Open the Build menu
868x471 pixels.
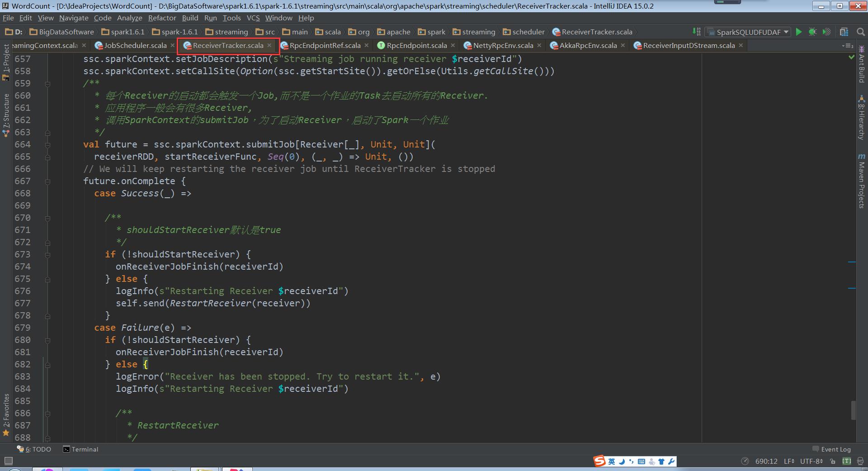click(190, 18)
